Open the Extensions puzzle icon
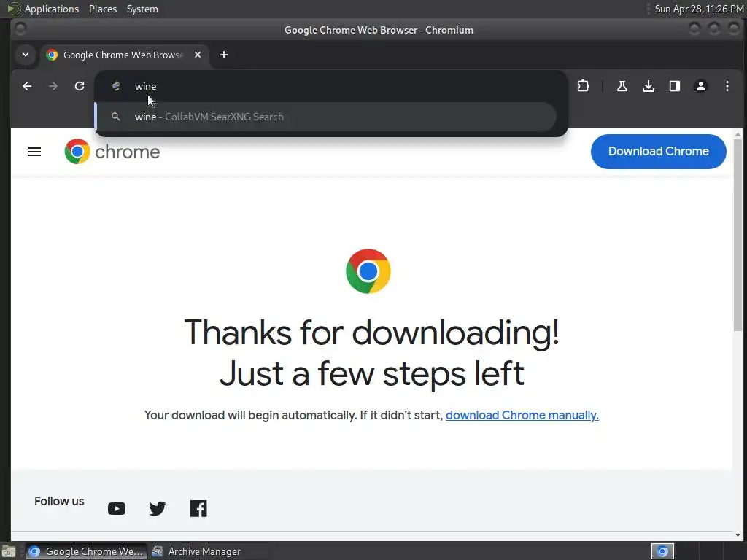Viewport: 747px width, 560px height. [x=583, y=86]
